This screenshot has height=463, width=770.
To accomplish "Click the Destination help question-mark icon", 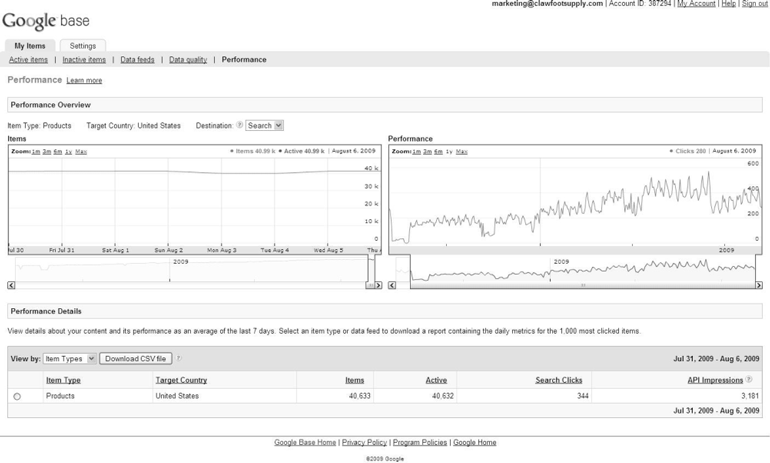I will (x=239, y=125).
